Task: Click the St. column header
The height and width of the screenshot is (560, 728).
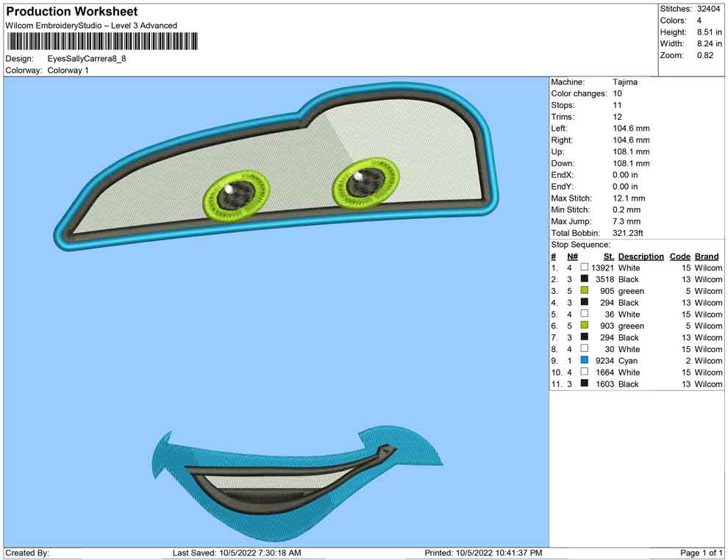Action: click(608, 256)
